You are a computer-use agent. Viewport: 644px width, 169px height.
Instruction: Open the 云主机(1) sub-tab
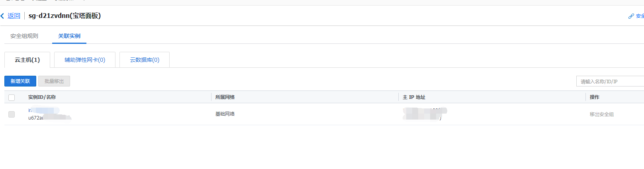point(27,60)
